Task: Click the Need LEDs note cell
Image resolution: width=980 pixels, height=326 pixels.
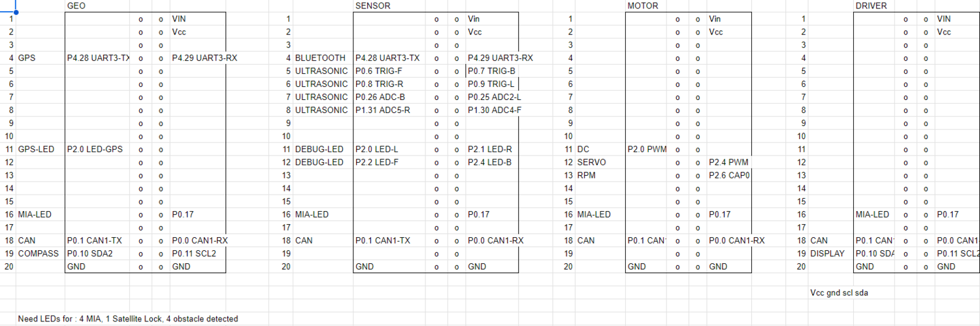Action: [x=128, y=319]
